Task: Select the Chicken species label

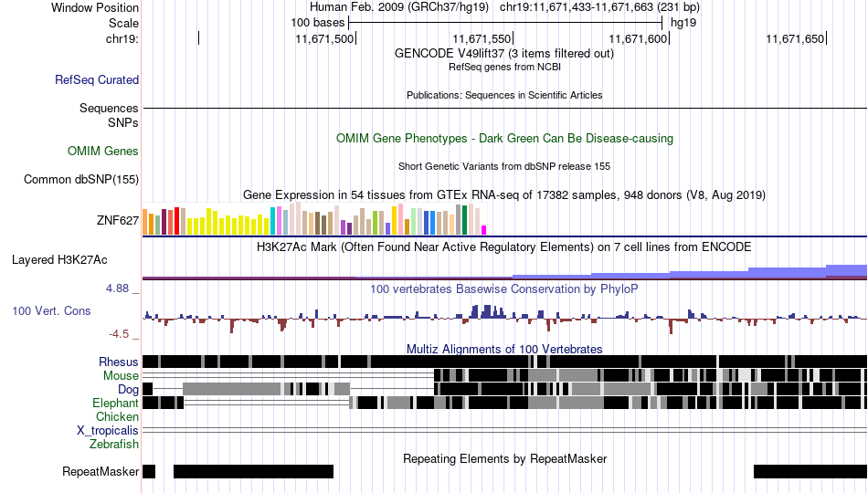Action: click(x=117, y=416)
